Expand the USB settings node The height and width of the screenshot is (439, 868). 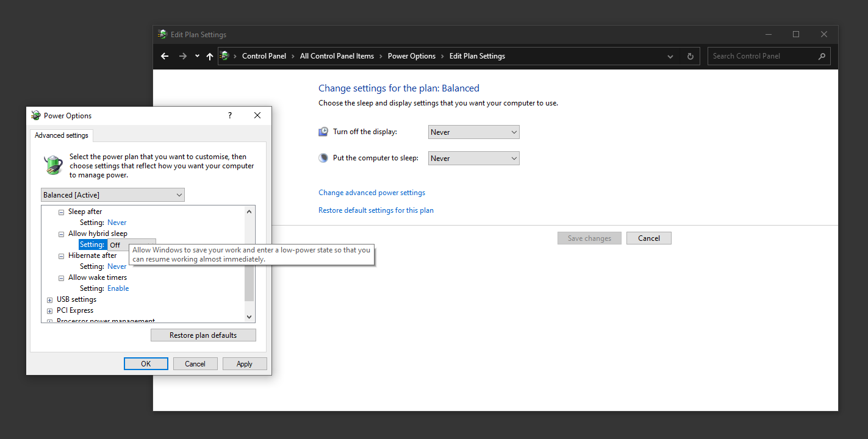click(50, 300)
